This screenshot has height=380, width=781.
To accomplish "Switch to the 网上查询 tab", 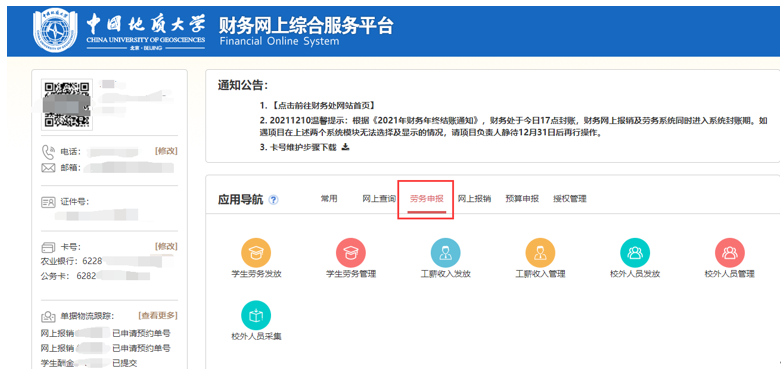I will tap(379, 199).
